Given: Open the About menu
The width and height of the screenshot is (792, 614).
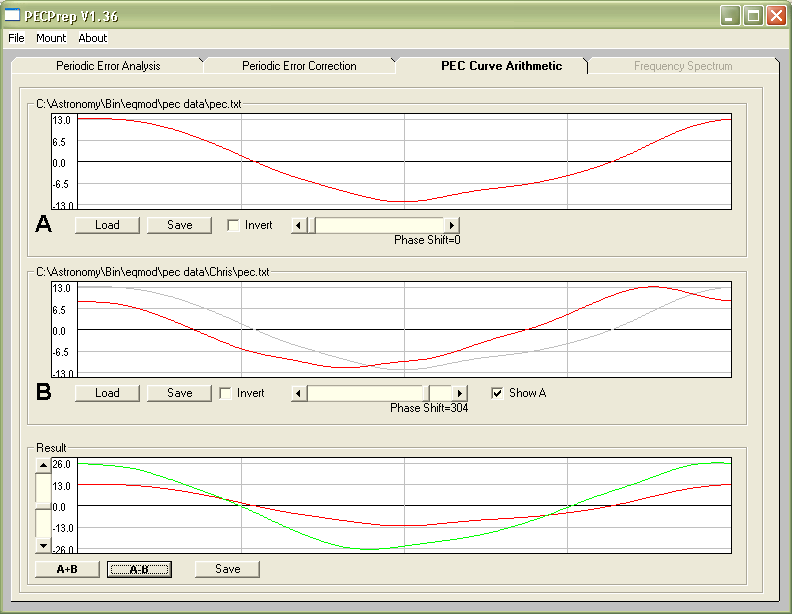Looking at the screenshot, I should (x=93, y=38).
